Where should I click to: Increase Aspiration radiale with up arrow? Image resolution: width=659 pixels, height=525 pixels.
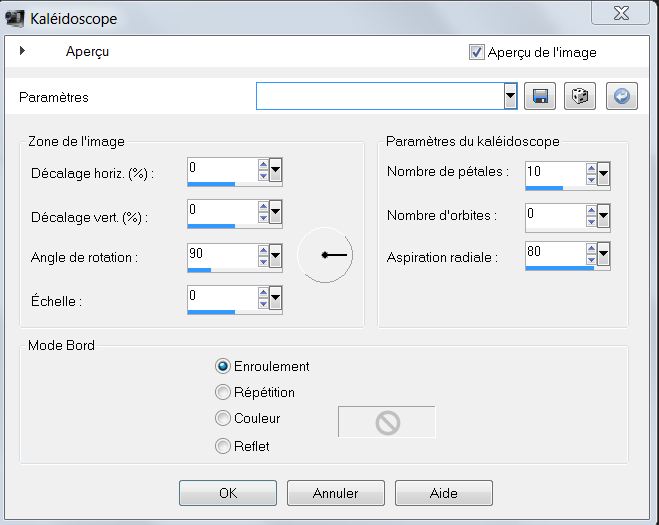[x=591, y=248]
